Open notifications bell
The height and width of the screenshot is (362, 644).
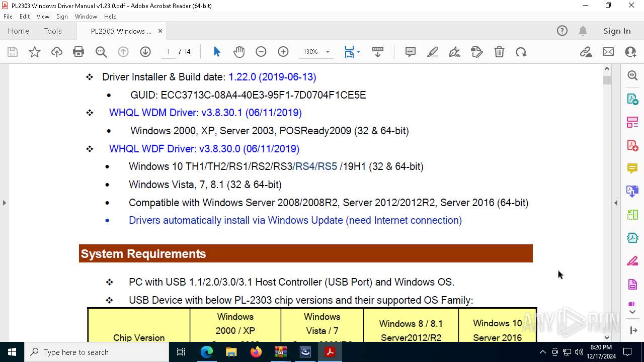pyautogui.click(x=583, y=31)
